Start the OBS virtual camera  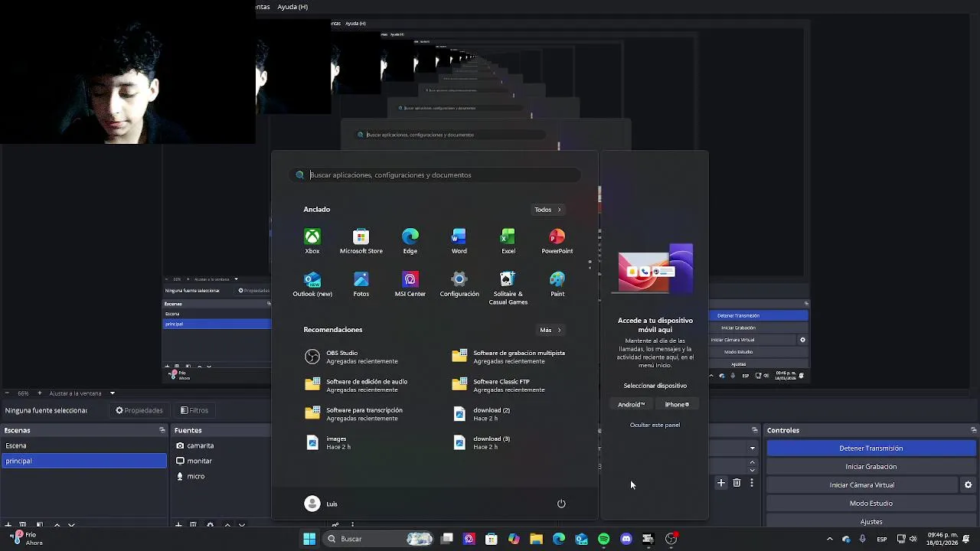coord(862,485)
